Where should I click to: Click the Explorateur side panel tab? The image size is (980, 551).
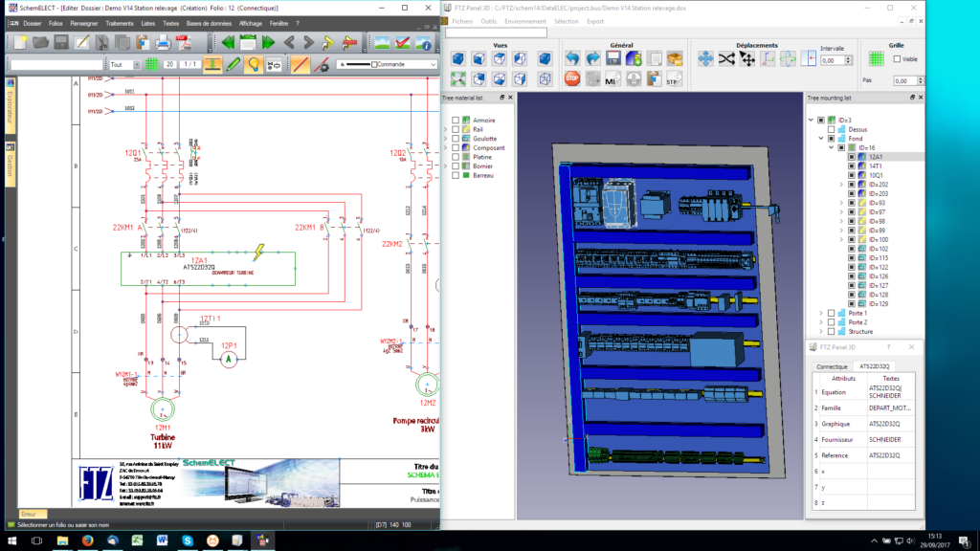pyautogui.click(x=10, y=105)
